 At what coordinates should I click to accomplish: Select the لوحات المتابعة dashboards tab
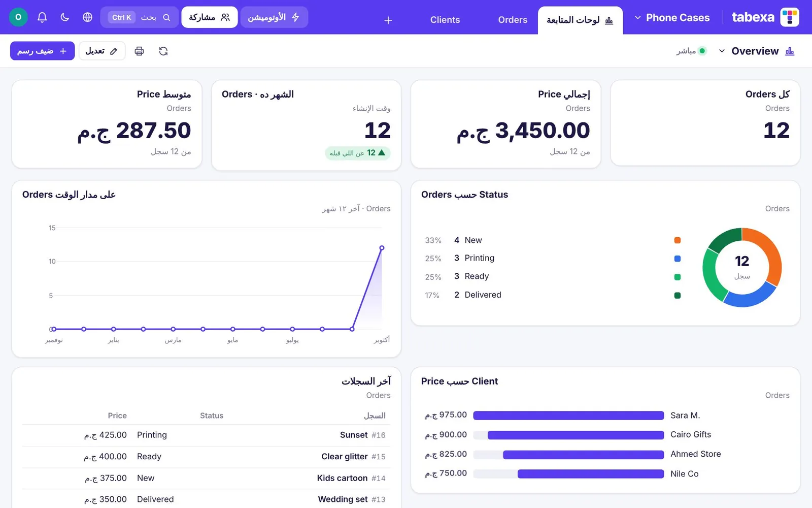(580, 20)
